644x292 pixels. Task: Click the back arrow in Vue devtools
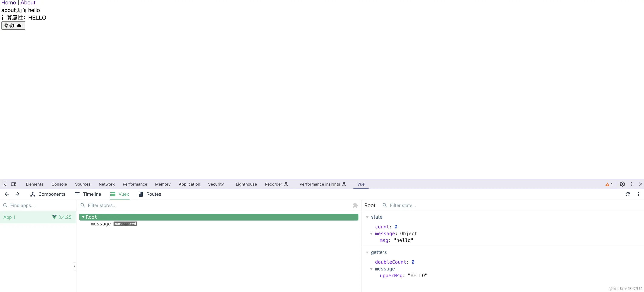[7, 194]
